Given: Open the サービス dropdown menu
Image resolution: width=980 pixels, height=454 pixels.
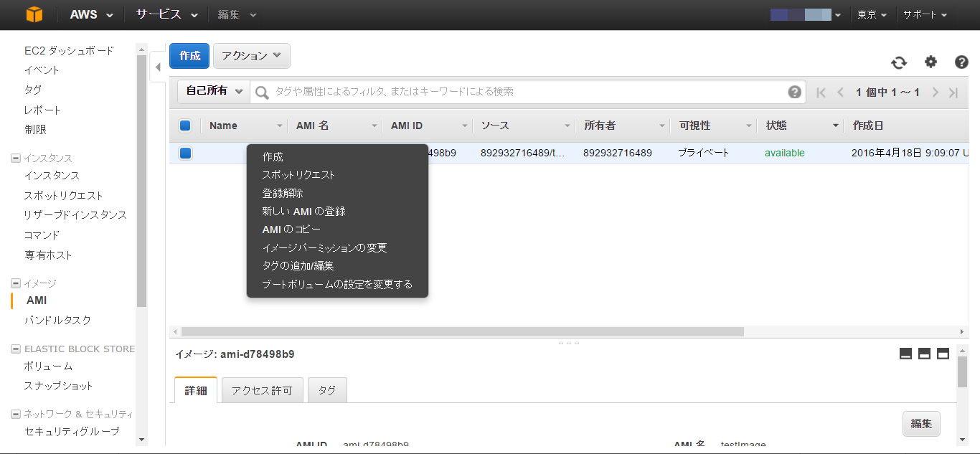Looking at the screenshot, I should point(166,14).
